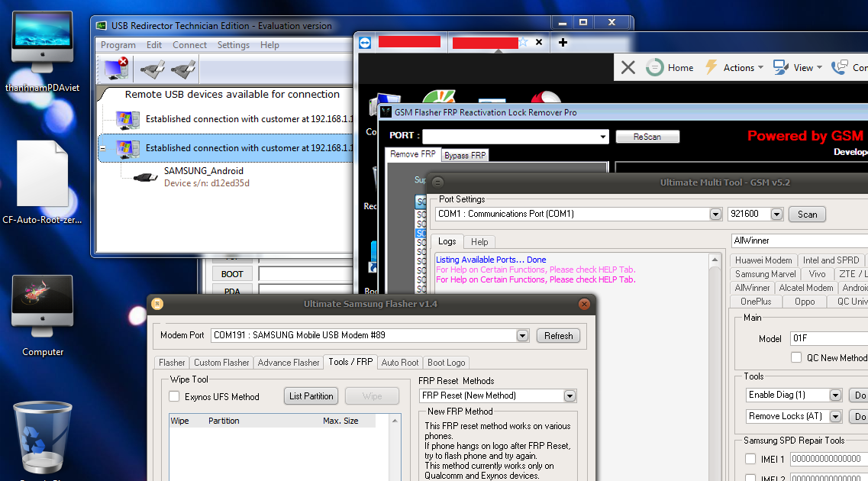Open 921600 baud rate dropdown
This screenshot has height=481, width=868.
(776, 215)
